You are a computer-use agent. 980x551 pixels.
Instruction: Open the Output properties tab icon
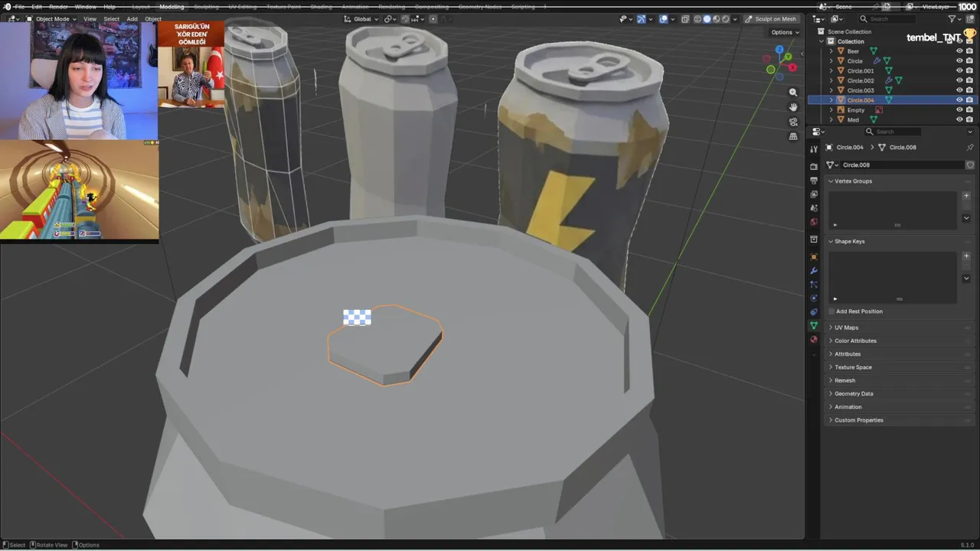[x=814, y=180]
